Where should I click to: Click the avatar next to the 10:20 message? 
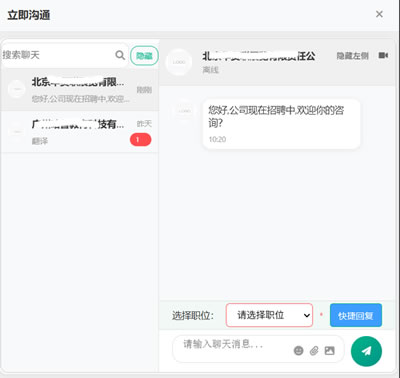(x=184, y=110)
